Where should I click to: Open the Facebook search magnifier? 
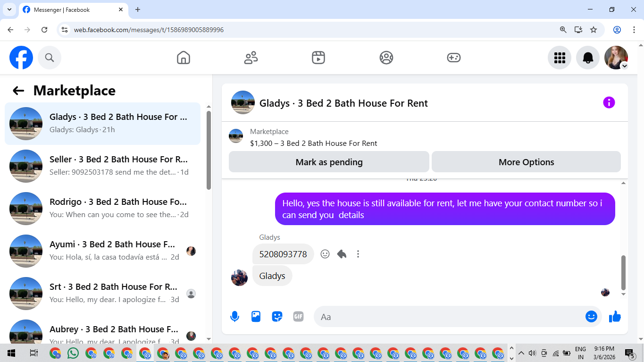(50, 58)
